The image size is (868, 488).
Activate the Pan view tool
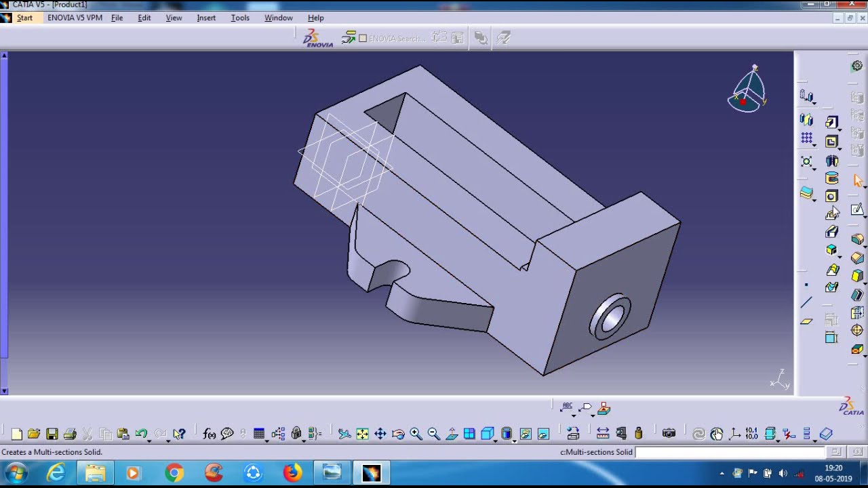[x=380, y=434]
